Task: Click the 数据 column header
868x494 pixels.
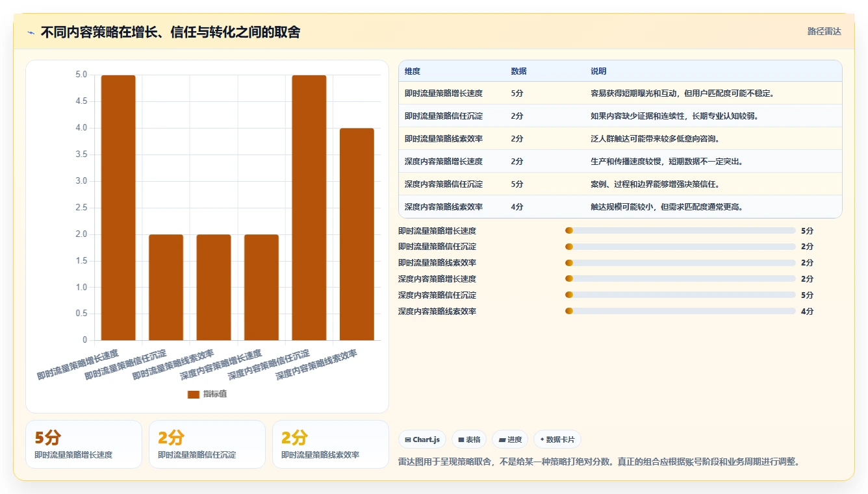Action: pyautogui.click(x=519, y=71)
